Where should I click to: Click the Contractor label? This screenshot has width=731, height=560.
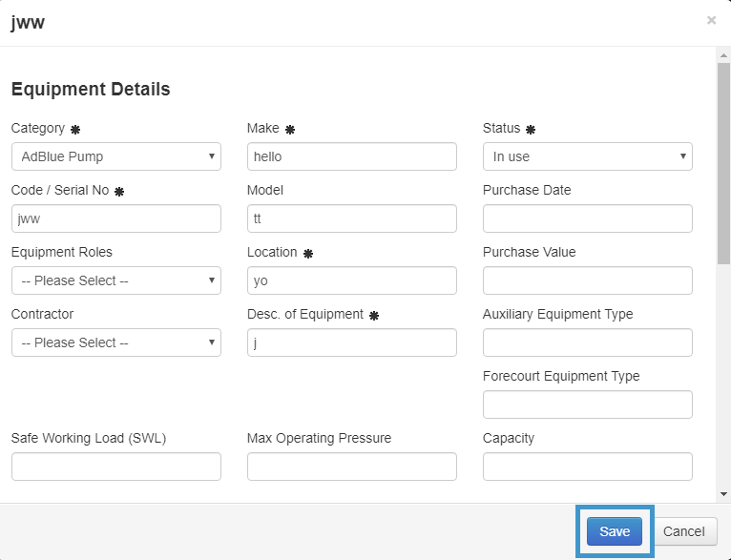tap(42, 314)
